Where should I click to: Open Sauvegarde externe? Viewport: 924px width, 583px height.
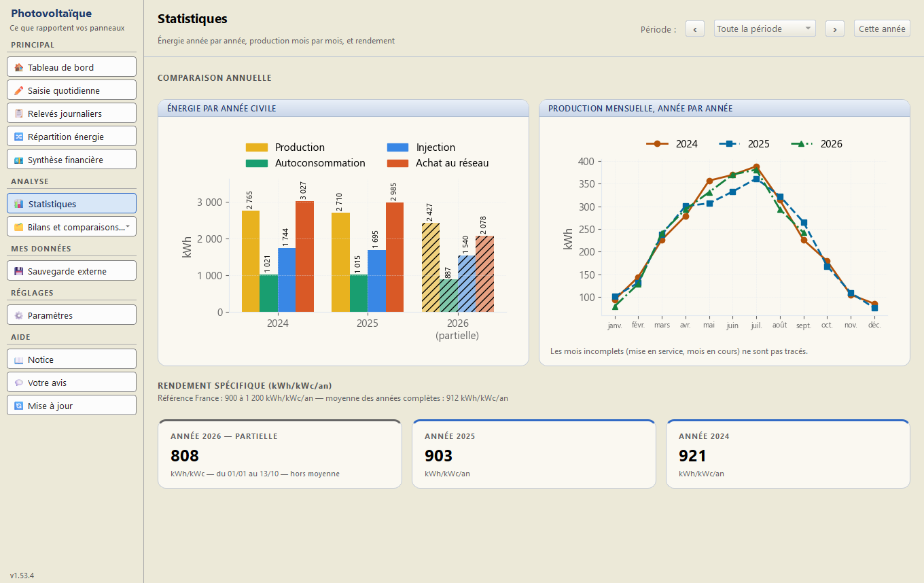(72, 271)
